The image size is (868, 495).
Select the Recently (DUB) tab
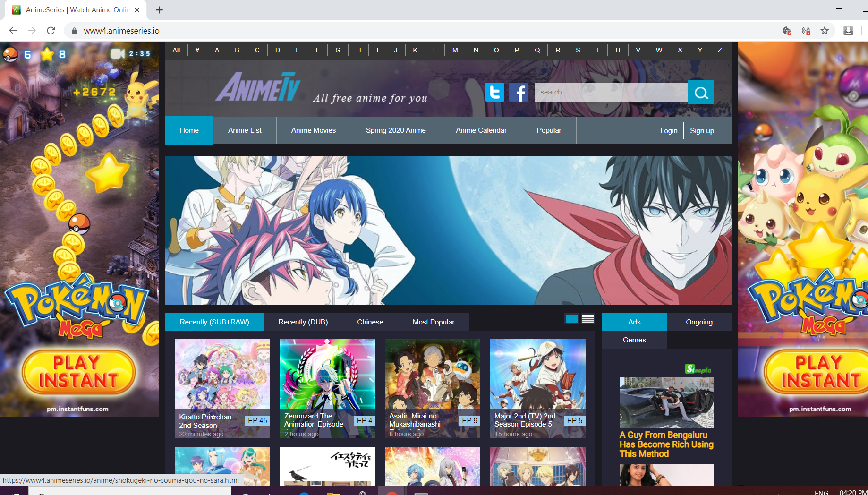[303, 322]
